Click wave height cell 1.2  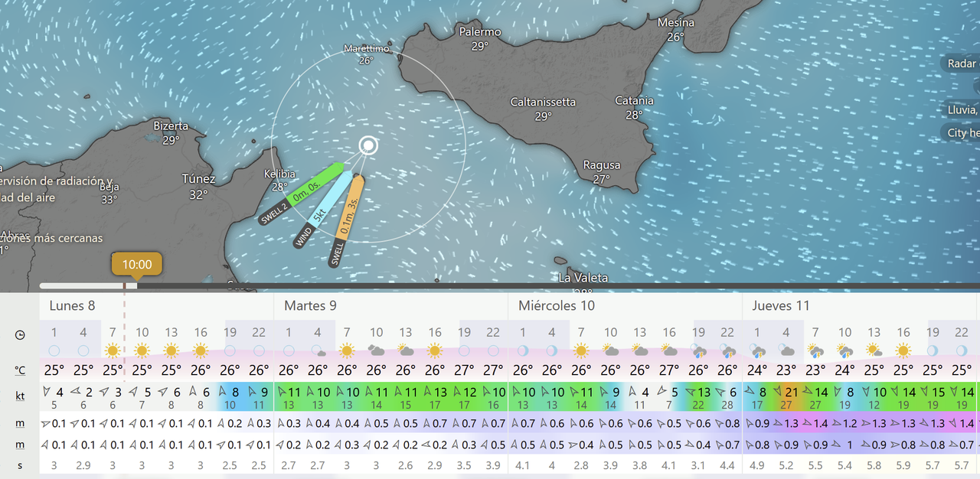click(x=844, y=423)
